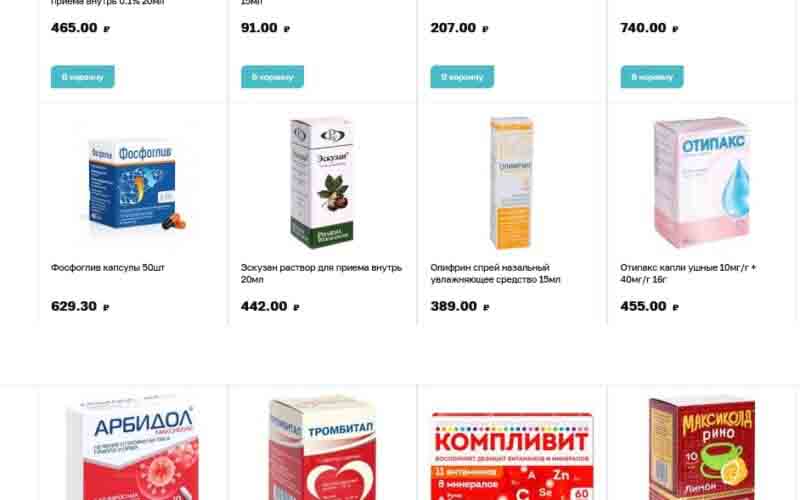
Task: Select the Компливит vitamins image
Action: [512, 456]
